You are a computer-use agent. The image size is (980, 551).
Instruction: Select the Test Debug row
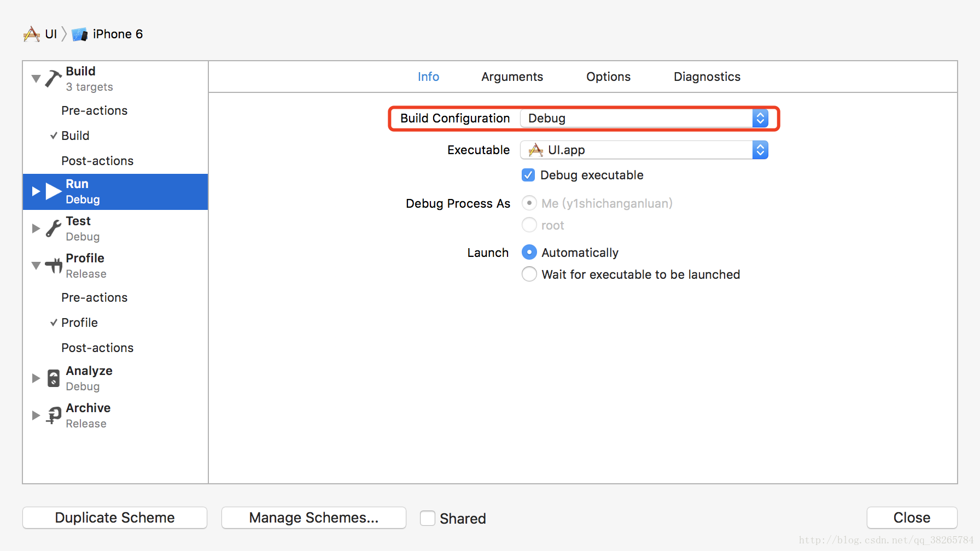tap(115, 228)
